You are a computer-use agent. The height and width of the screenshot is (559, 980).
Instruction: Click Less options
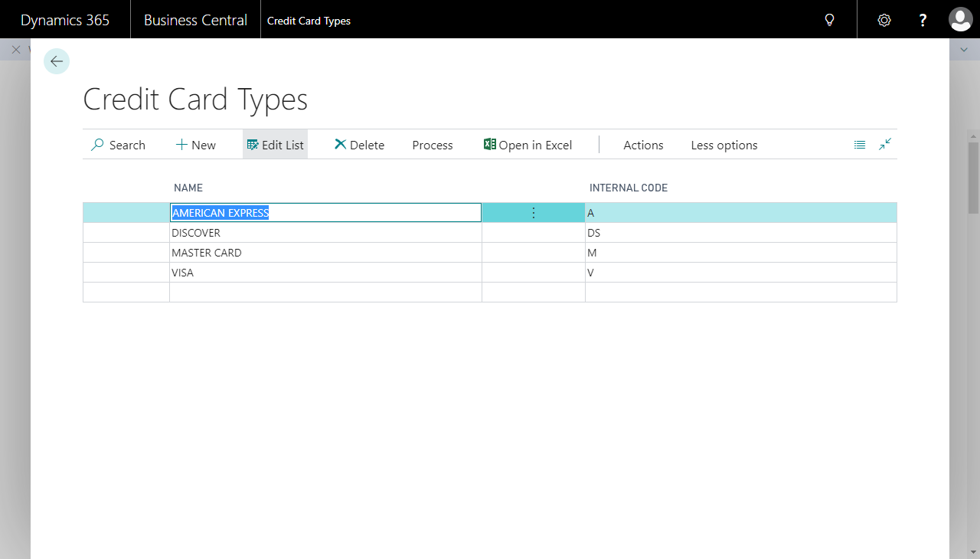[x=724, y=145]
